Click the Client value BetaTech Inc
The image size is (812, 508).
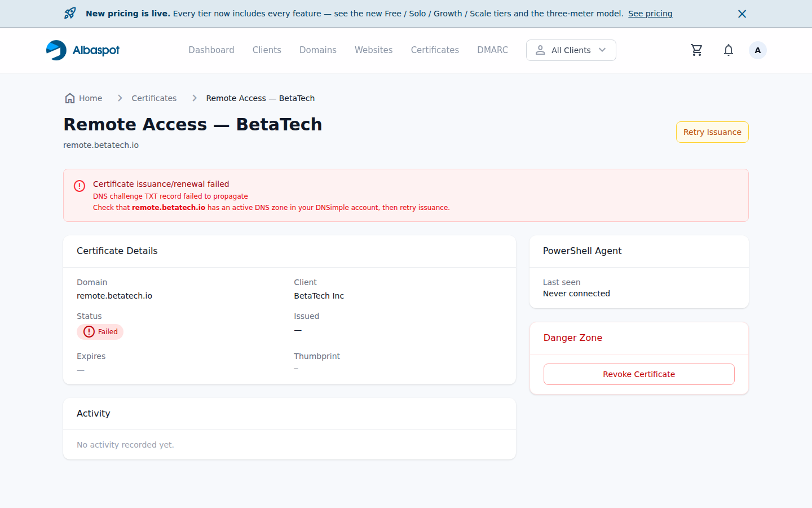tap(319, 296)
